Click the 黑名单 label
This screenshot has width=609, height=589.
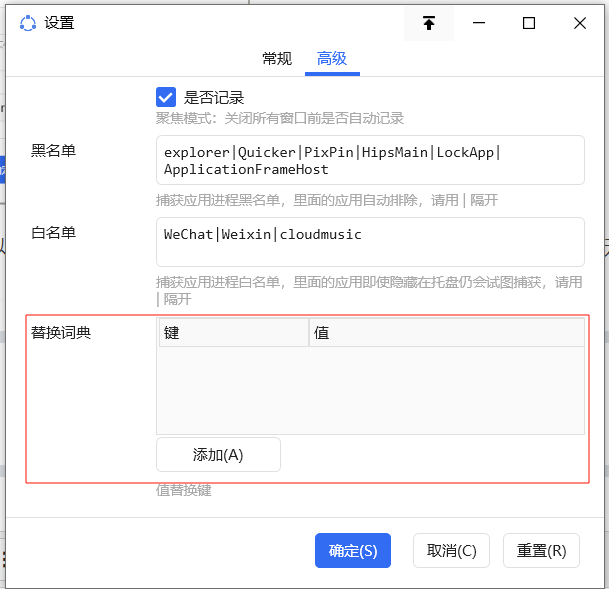(x=54, y=151)
